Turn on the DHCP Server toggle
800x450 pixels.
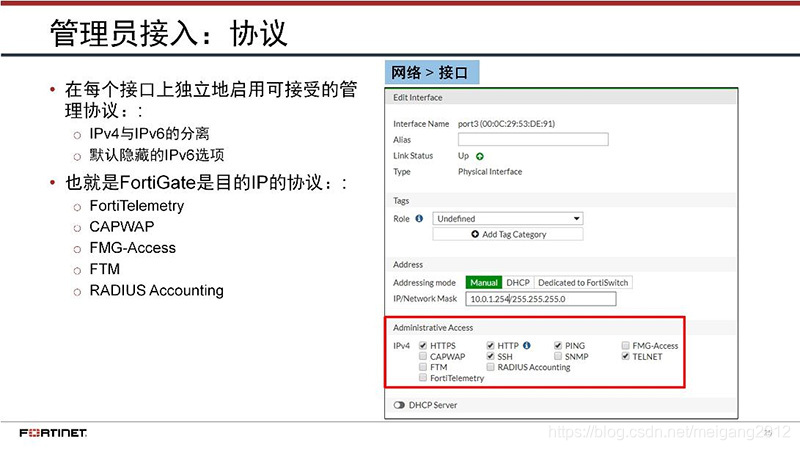coord(399,405)
